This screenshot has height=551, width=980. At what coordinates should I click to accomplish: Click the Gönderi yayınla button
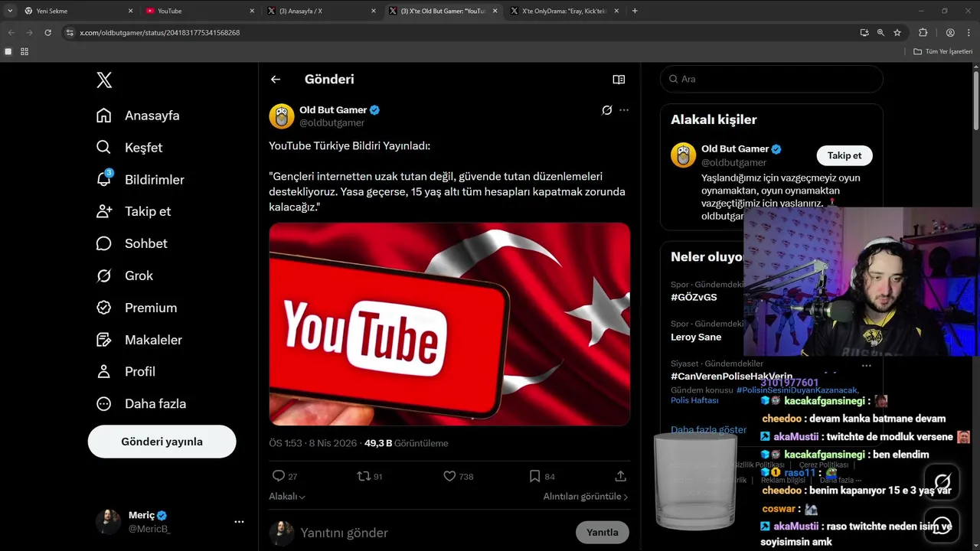162,442
